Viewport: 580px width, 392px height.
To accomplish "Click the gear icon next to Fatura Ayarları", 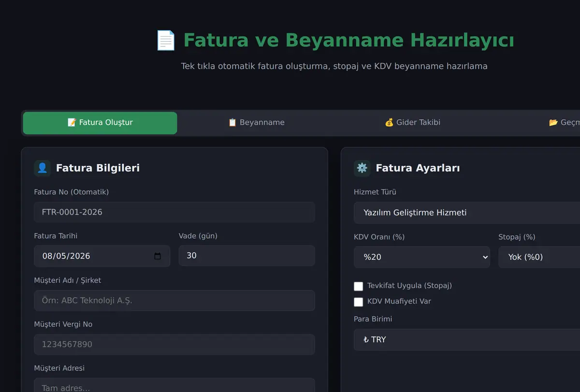I will click(362, 168).
